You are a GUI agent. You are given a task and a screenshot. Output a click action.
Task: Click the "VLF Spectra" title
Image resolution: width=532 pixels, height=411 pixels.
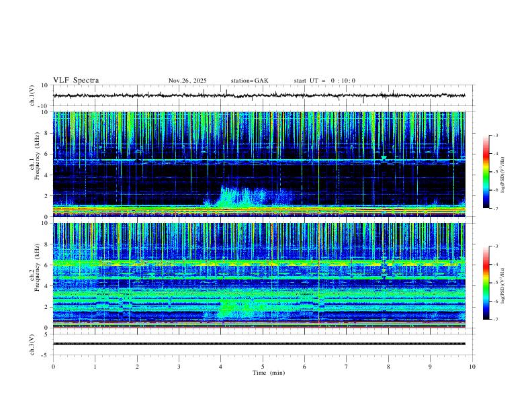pyautogui.click(x=76, y=81)
